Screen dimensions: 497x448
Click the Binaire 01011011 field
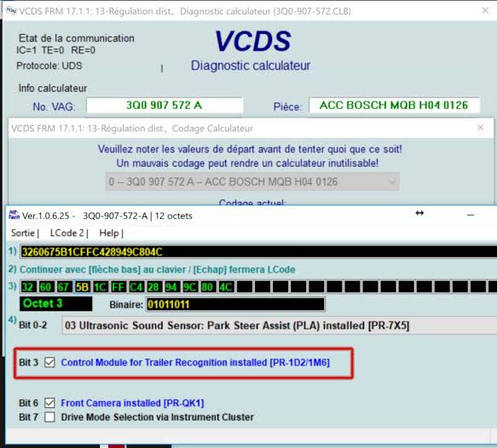[235, 304]
